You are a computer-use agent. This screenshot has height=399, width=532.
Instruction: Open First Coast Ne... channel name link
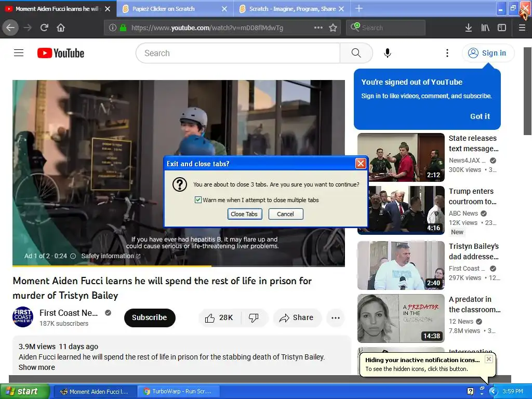(69, 313)
